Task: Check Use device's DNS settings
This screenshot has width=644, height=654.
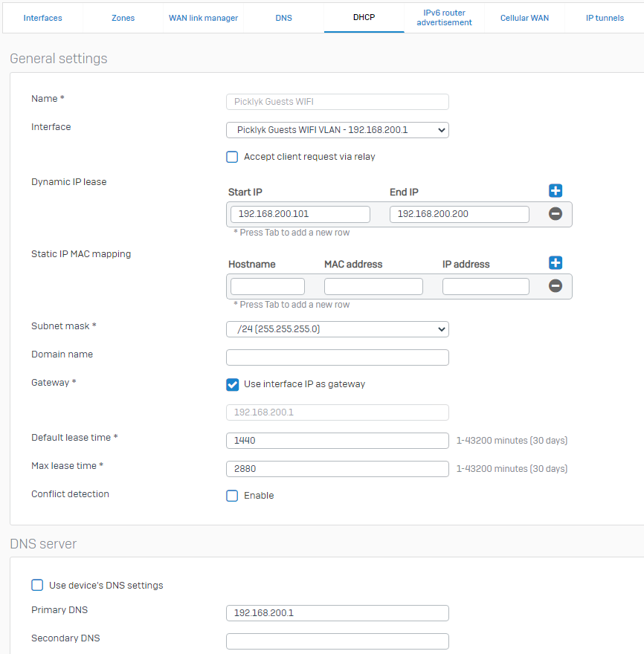Action: pyautogui.click(x=37, y=585)
